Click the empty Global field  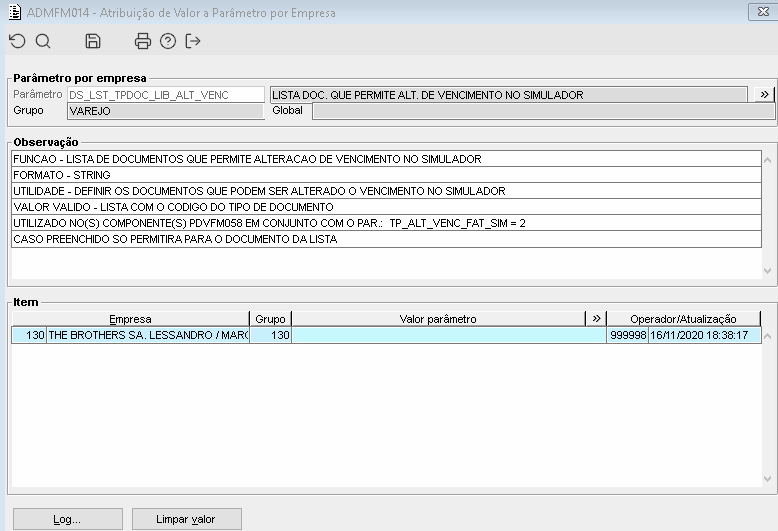coord(543,111)
